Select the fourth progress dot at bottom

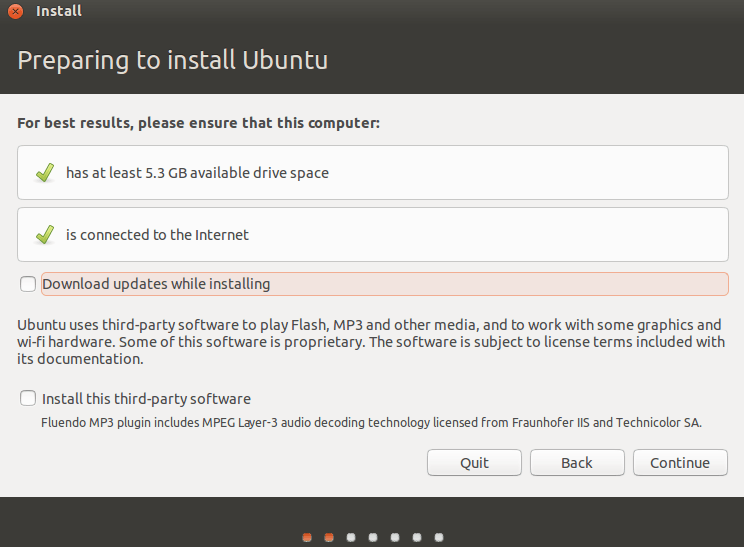(373, 537)
